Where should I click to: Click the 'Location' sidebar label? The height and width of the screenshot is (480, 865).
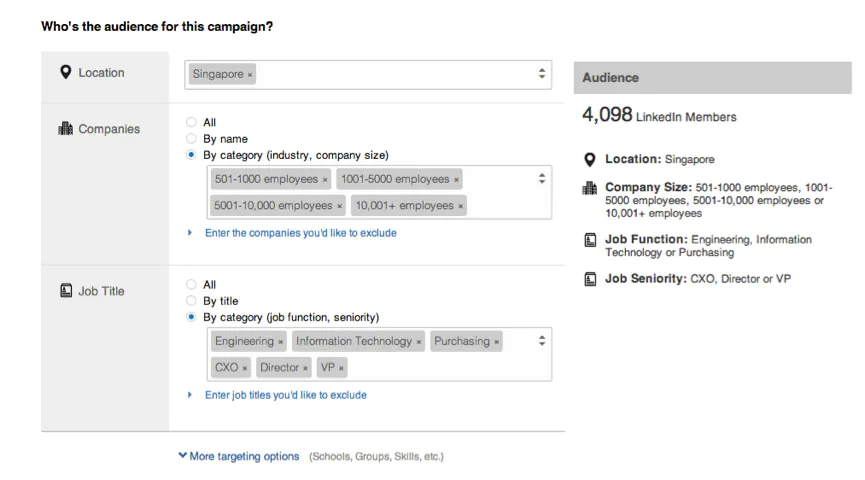(102, 72)
